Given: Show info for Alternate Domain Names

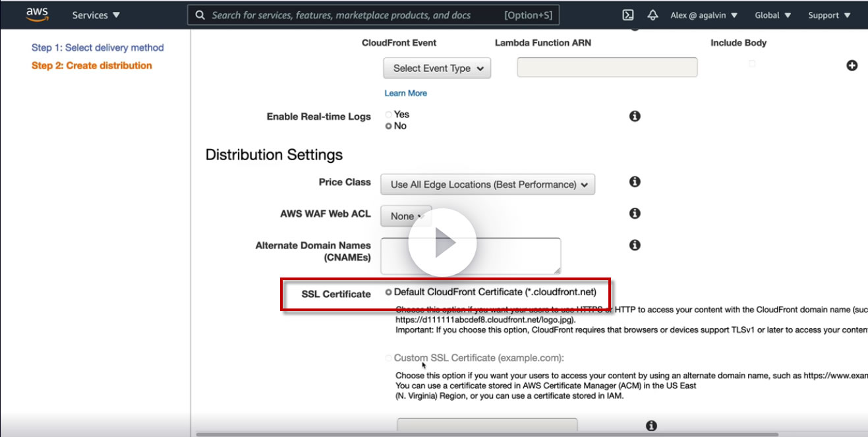Looking at the screenshot, I should pos(635,245).
